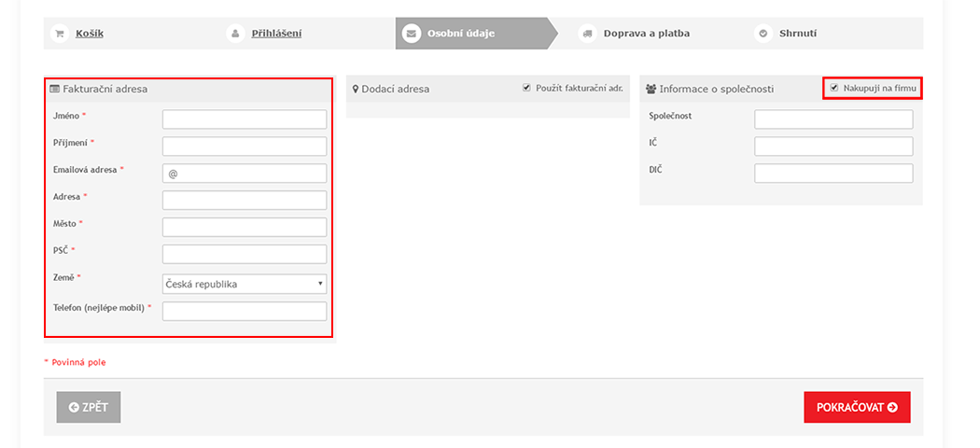Click the envelope icon in Osobní údaje step

[412, 34]
